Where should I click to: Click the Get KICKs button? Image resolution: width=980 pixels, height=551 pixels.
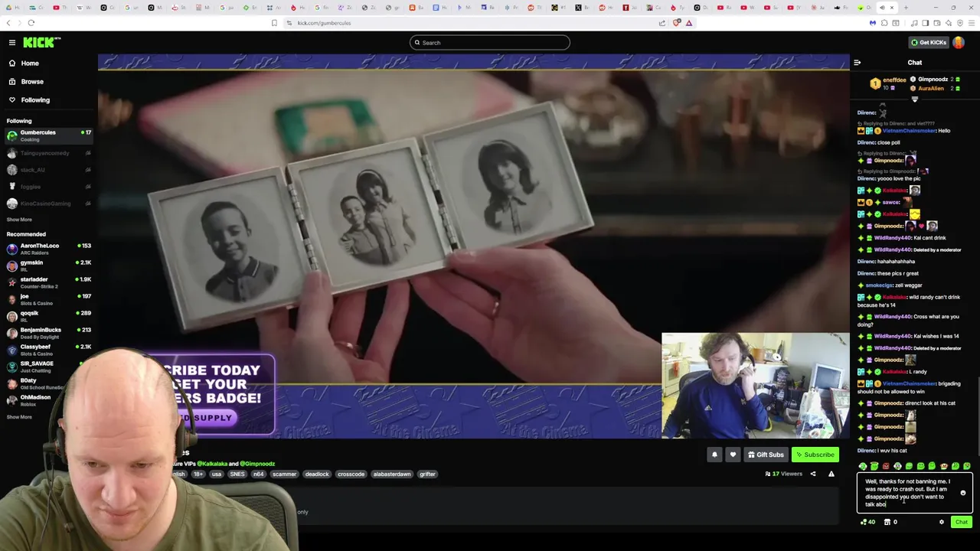928,42
